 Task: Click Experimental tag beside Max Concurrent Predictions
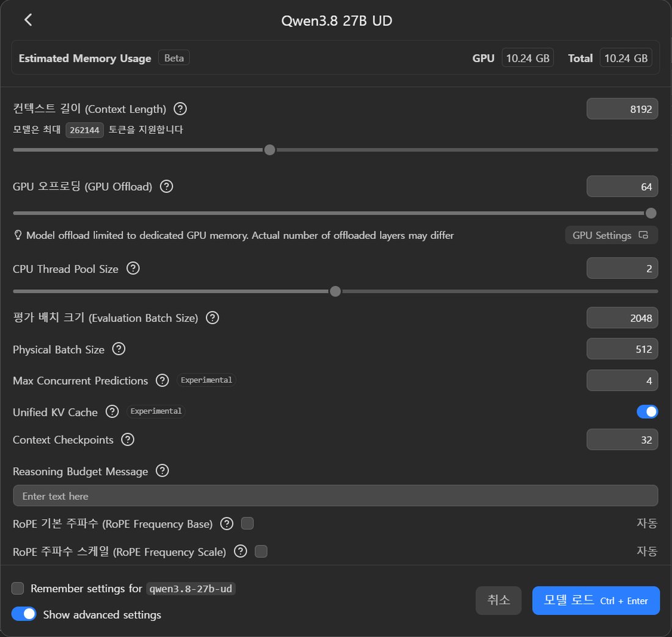pos(206,380)
